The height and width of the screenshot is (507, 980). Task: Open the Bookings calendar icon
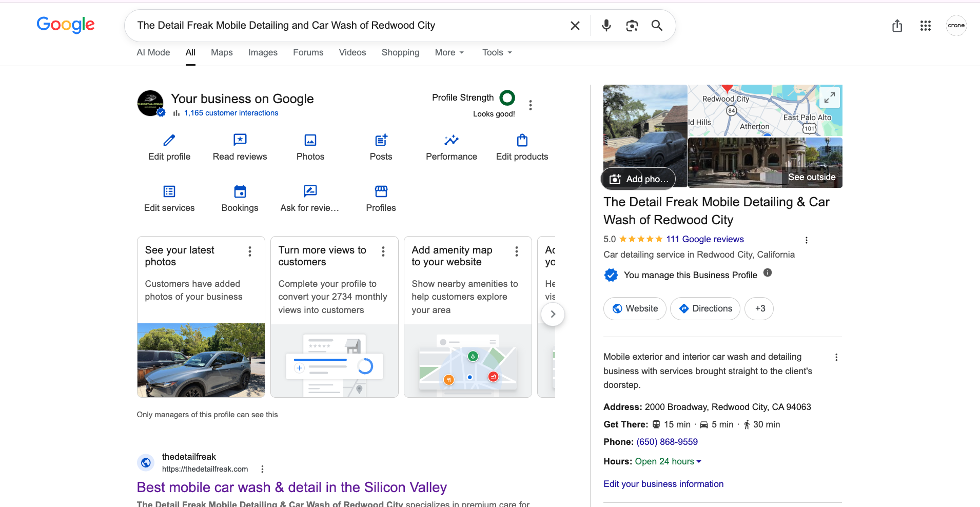pyautogui.click(x=240, y=191)
